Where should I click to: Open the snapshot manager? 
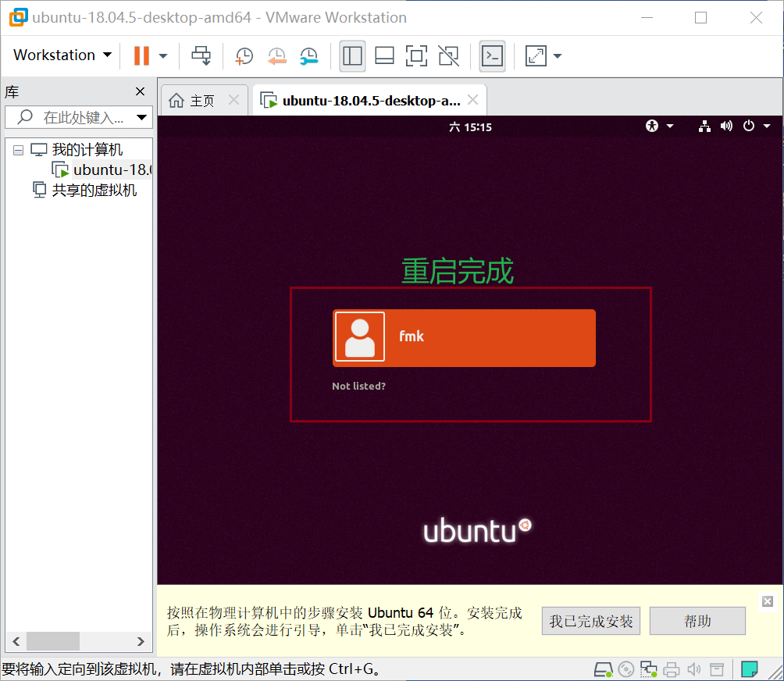click(309, 55)
